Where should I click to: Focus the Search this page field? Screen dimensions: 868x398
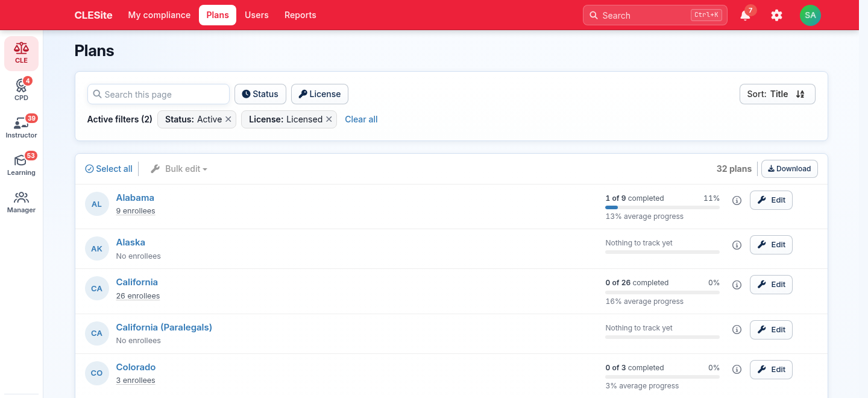coord(159,94)
